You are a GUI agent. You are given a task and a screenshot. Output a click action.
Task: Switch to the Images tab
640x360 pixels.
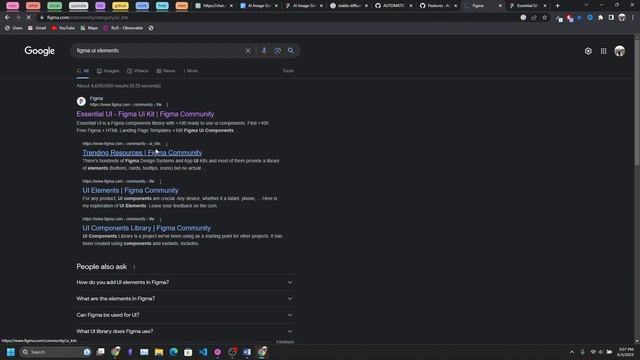(x=108, y=71)
